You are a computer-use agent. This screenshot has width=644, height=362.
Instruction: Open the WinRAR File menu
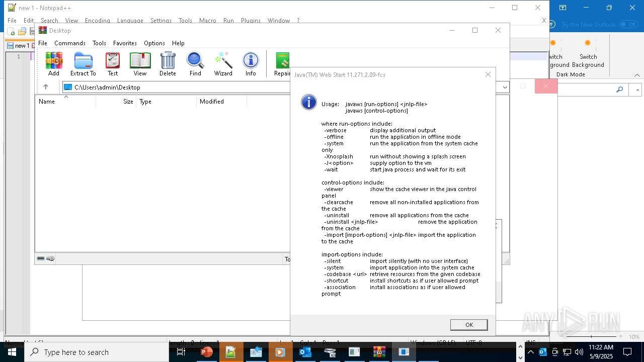tap(43, 43)
